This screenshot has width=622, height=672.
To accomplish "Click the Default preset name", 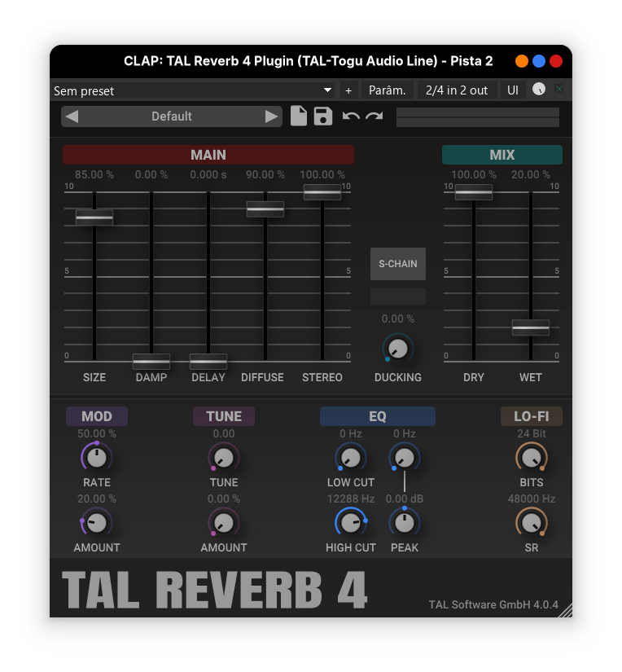I will (x=171, y=116).
